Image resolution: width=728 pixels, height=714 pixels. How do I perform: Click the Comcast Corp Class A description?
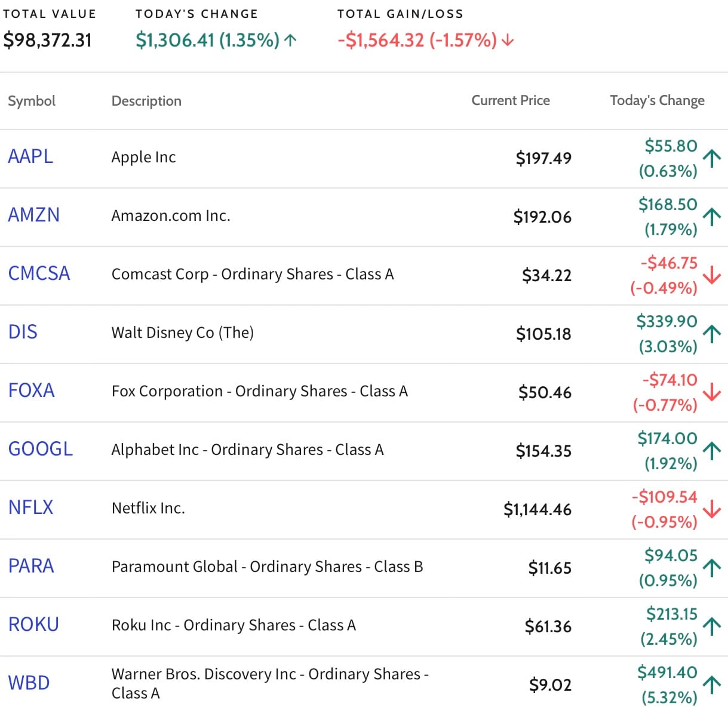pyautogui.click(x=253, y=274)
